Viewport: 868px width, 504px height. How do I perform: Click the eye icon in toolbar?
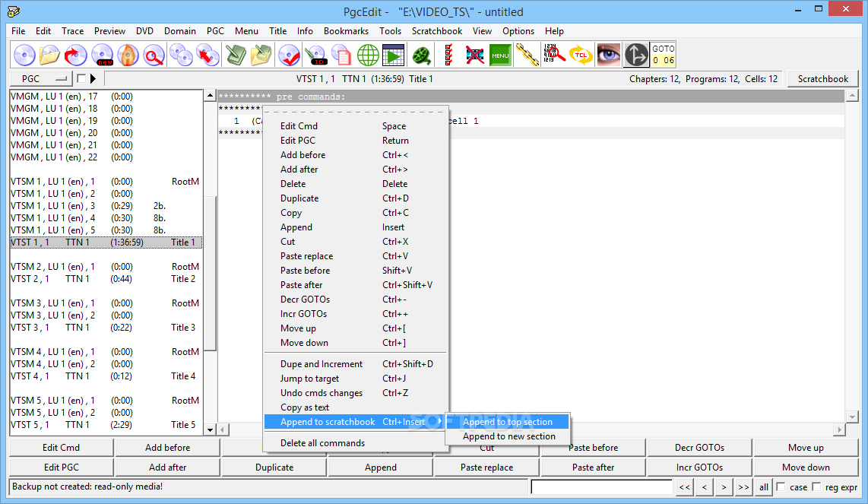click(608, 55)
